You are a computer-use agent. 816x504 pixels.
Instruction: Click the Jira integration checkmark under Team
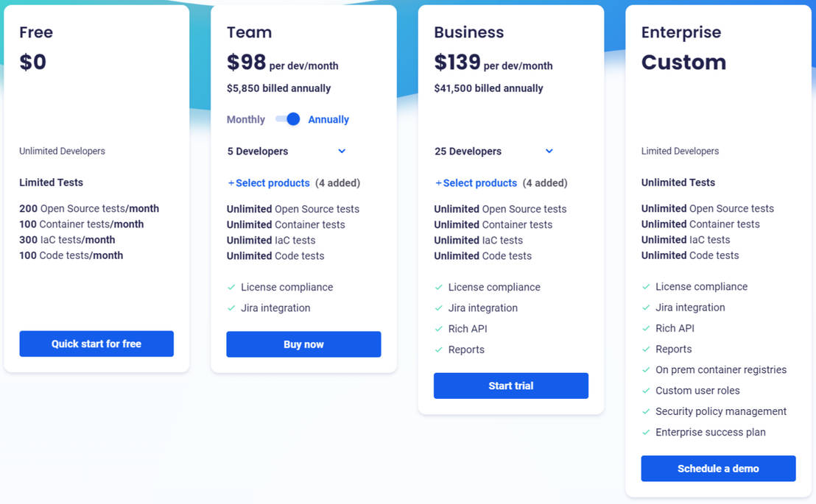(230, 308)
